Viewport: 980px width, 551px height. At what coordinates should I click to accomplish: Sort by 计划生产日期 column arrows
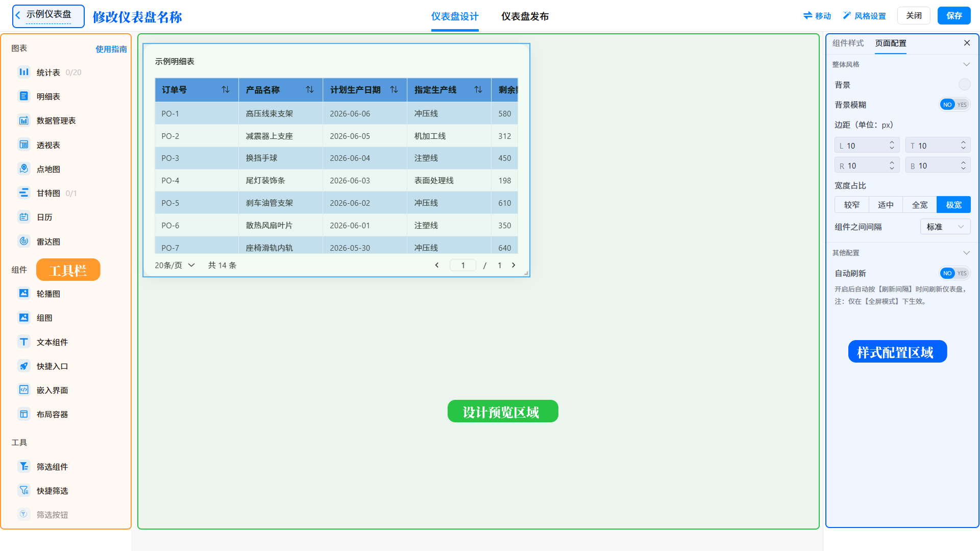pos(394,90)
